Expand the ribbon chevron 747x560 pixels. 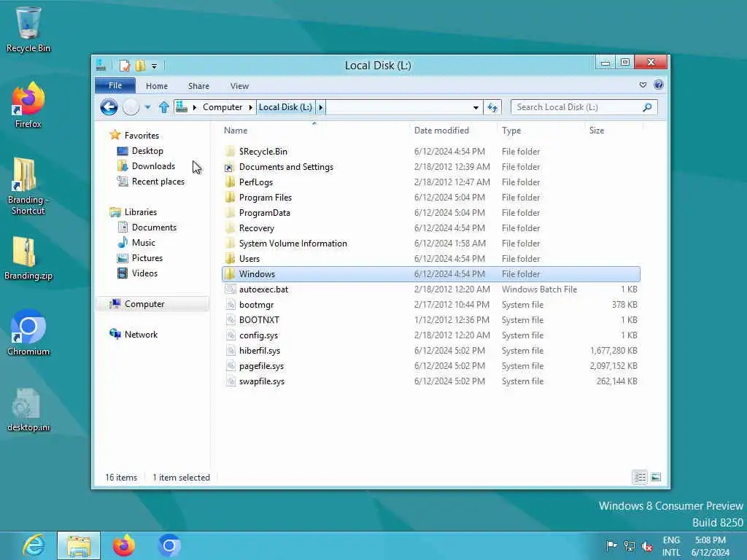click(643, 85)
